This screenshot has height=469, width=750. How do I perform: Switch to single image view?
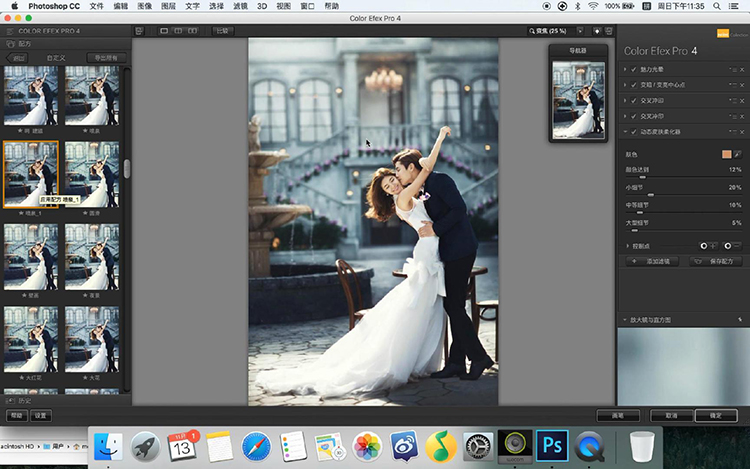[164, 31]
